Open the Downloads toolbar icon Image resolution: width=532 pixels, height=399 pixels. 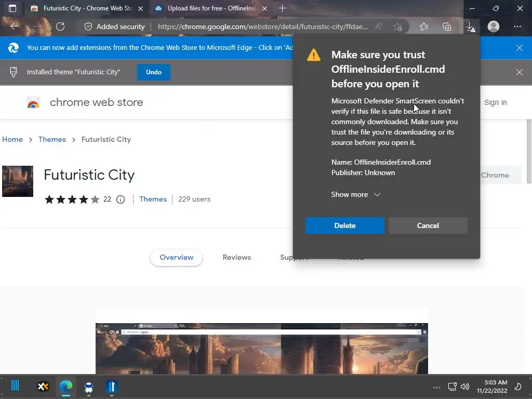[x=470, y=26]
